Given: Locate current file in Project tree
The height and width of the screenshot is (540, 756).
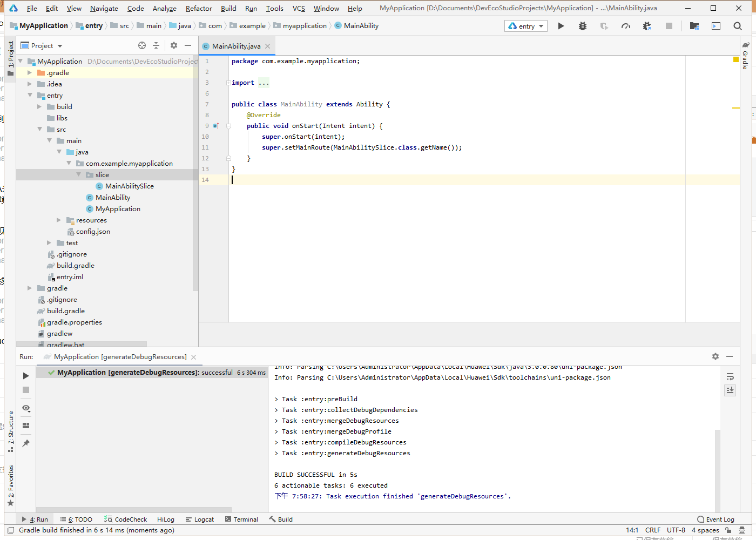Looking at the screenshot, I should [142, 46].
